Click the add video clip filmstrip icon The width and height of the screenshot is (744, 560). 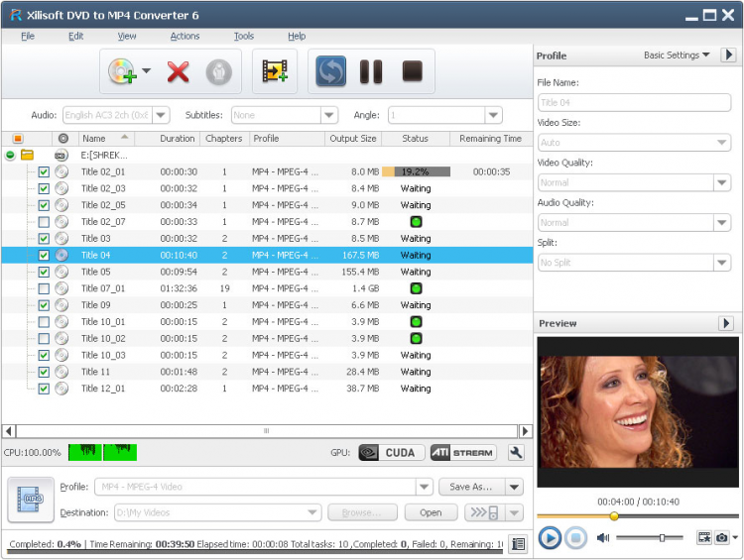click(275, 71)
